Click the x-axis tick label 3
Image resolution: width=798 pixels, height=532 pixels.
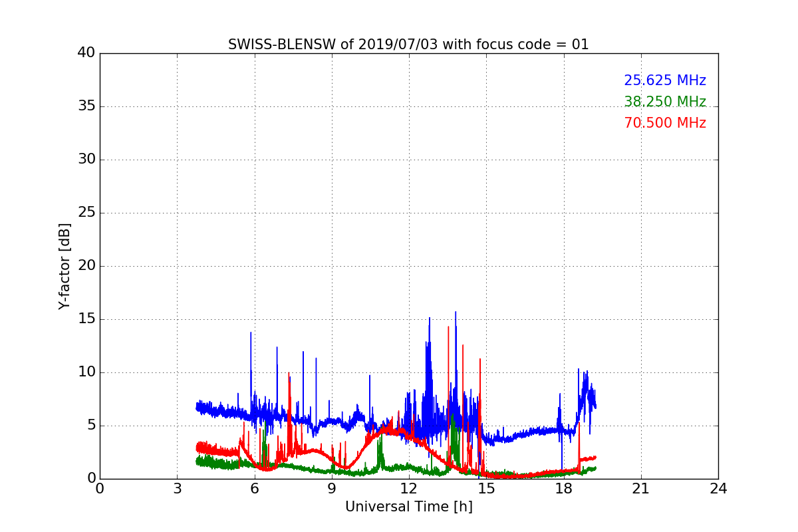coord(177,488)
